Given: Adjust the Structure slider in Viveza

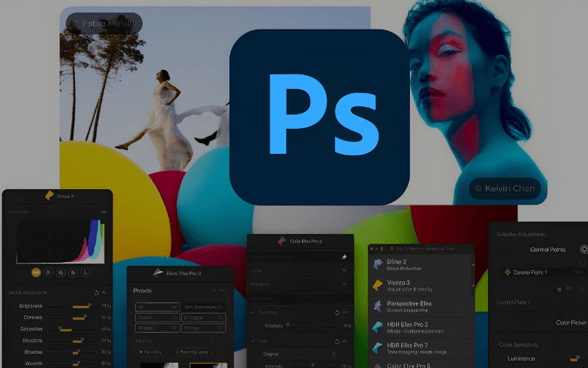Looking at the screenshot, I should point(71,341).
